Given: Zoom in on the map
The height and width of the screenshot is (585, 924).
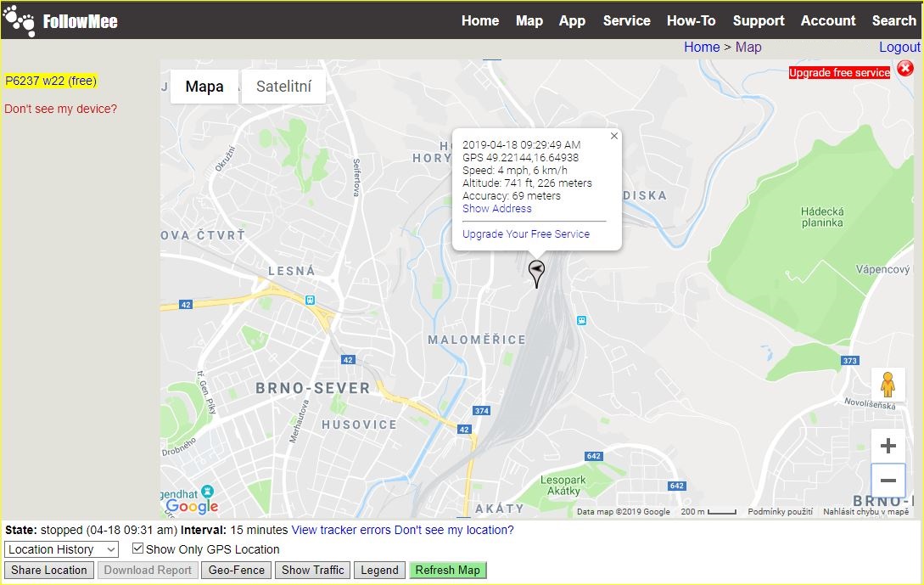Looking at the screenshot, I should (x=888, y=446).
